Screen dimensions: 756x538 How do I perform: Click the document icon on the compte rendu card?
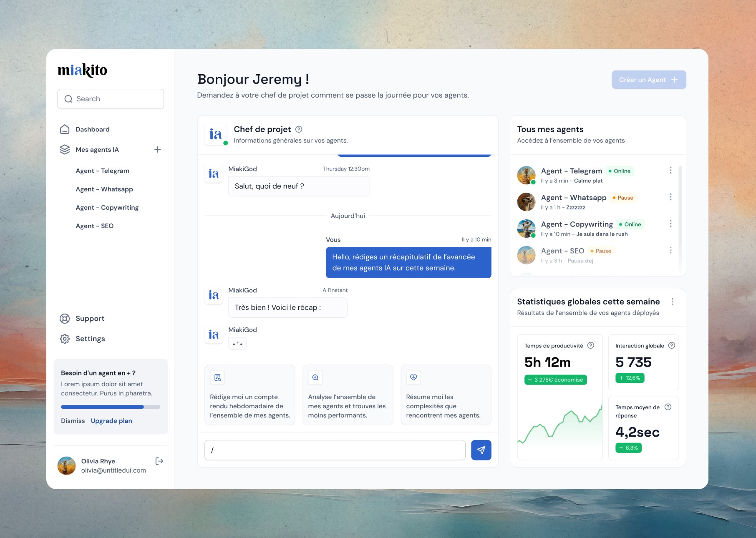[217, 377]
